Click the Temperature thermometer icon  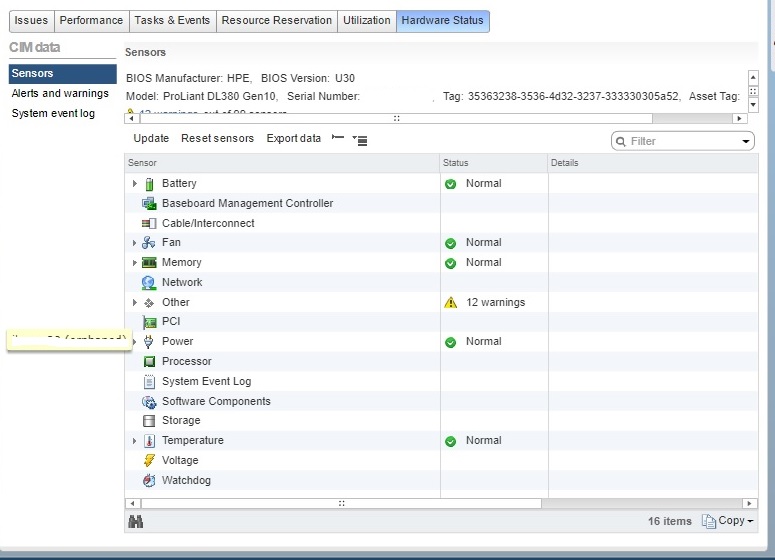149,441
